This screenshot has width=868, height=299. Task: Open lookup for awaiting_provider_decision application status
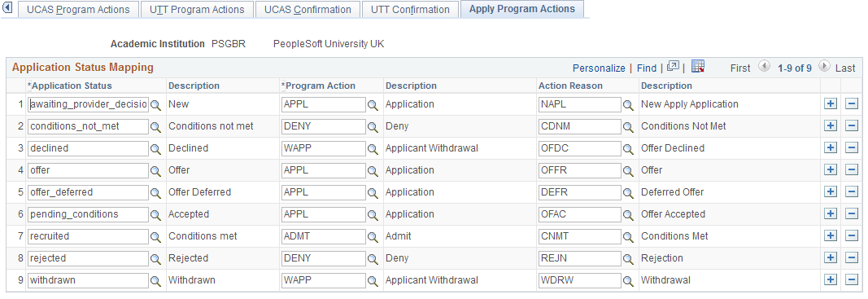(x=156, y=105)
